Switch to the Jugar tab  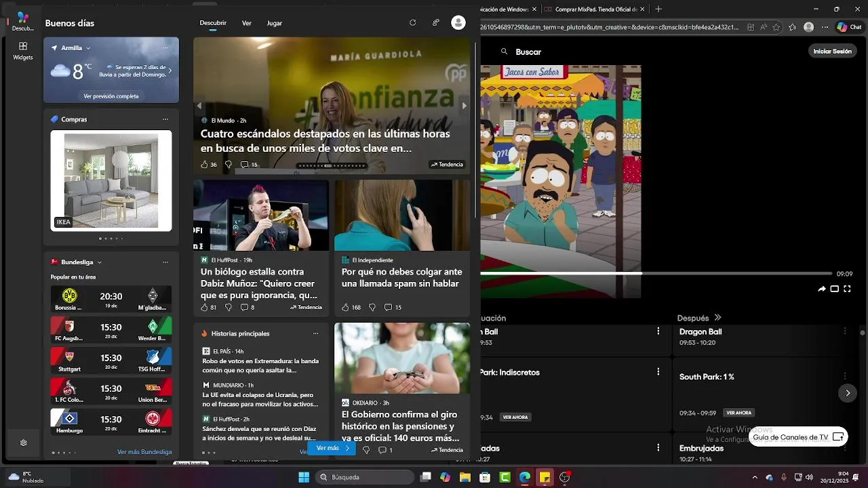click(x=275, y=23)
